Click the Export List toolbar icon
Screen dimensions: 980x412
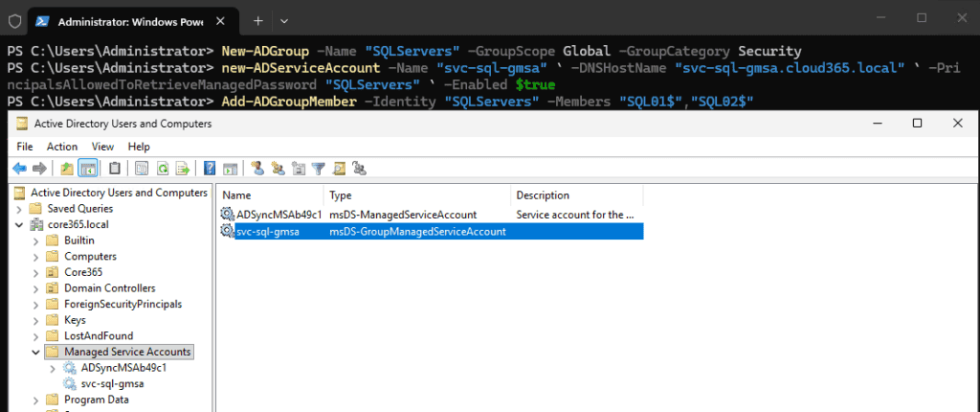click(x=183, y=168)
